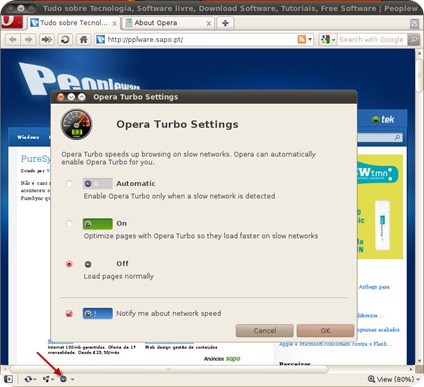
Task: Open the closed tabs trash icon
Action: point(414,24)
